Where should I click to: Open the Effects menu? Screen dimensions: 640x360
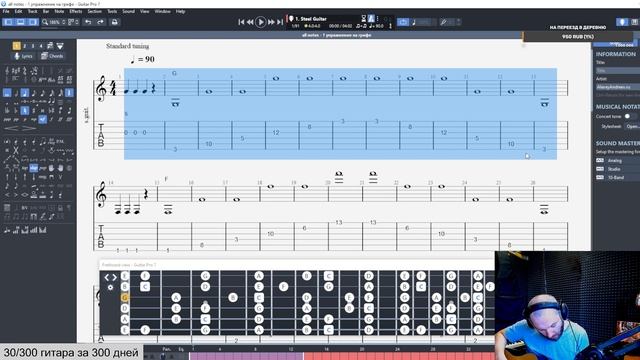(76, 11)
